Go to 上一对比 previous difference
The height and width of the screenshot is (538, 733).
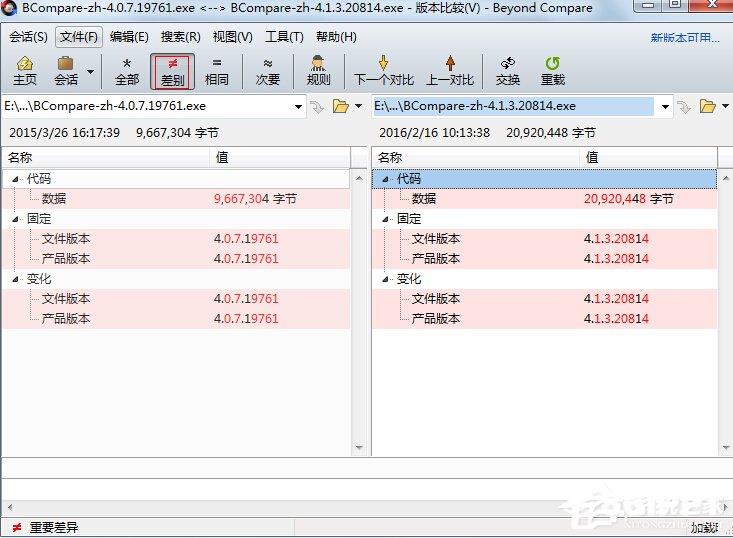(x=450, y=71)
